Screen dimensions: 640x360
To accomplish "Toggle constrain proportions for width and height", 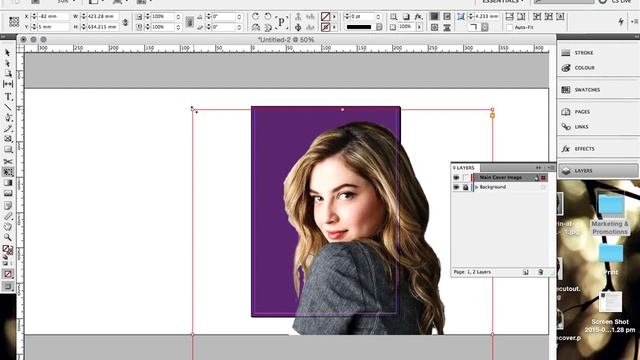I will click(x=125, y=22).
